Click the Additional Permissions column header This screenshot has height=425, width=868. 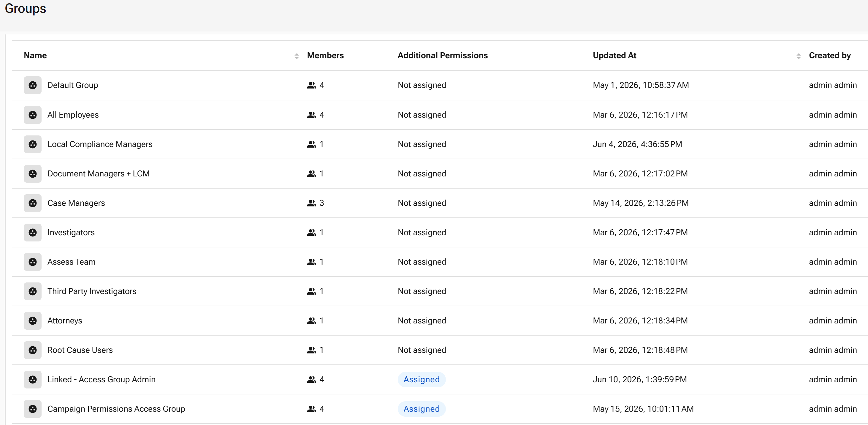[442, 56]
